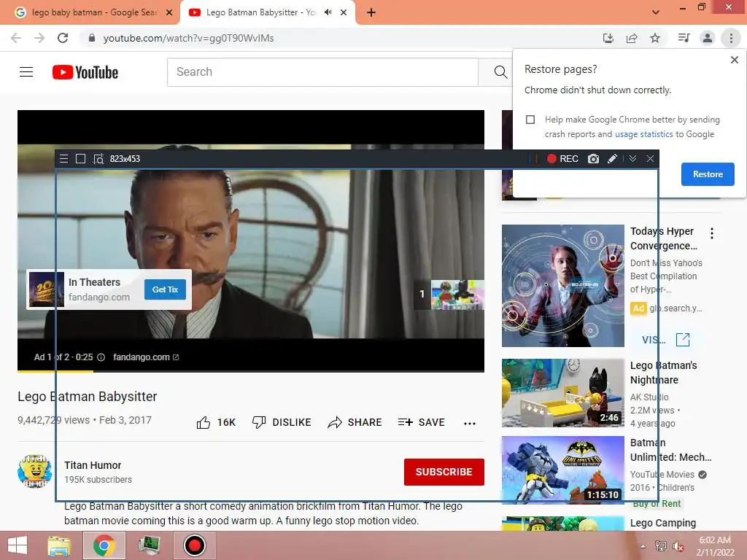Image resolution: width=747 pixels, height=560 pixels.
Task: Open the taskbar clock showing 6:02 AM
Action: click(715, 546)
